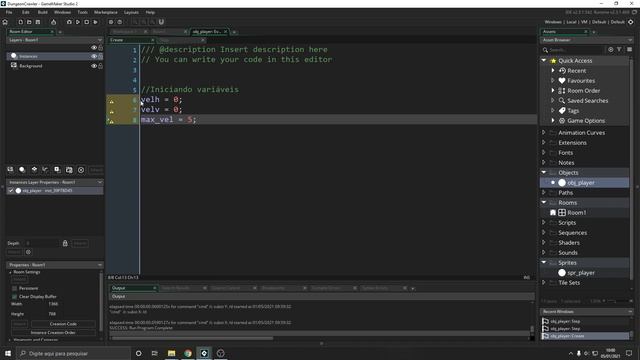The image size is (640, 360).
Task: Collapse the Objects folder
Action: pyautogui.click(x=544, y=172)
